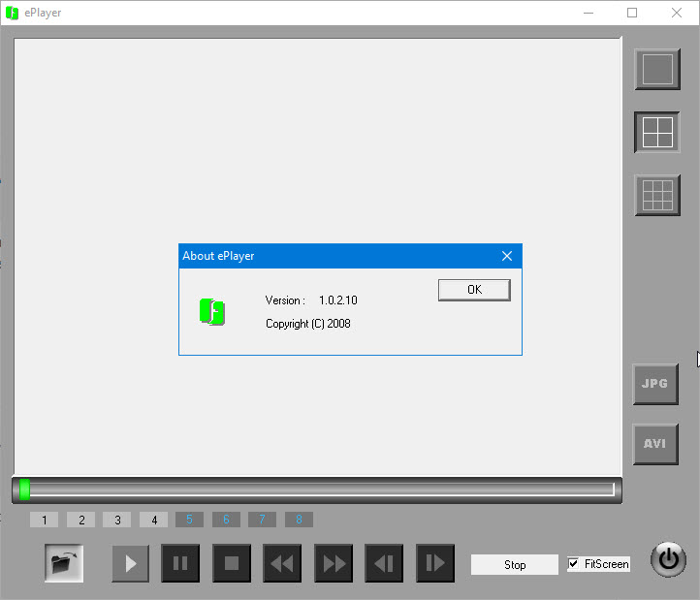Screen dimensions: 700x600
Task: Click OK in the About ePlayer dialog
Action: coord(474,290)
